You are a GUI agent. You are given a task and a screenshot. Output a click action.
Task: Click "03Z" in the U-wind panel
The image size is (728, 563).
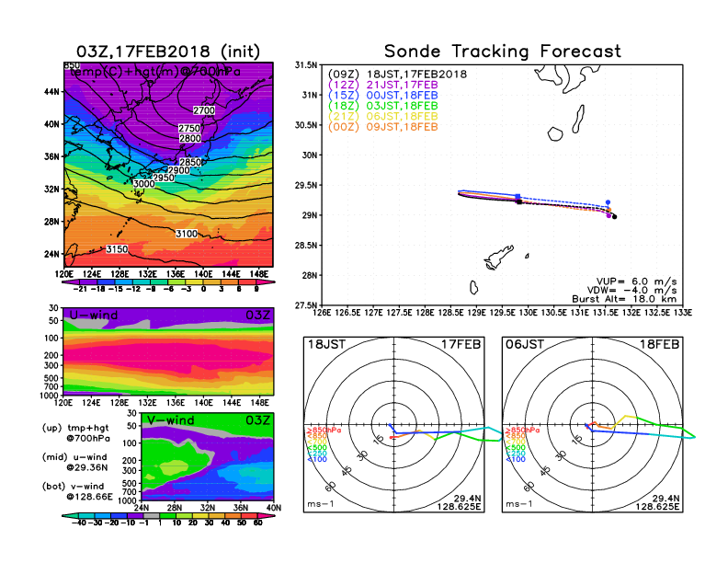click(257, 315)
